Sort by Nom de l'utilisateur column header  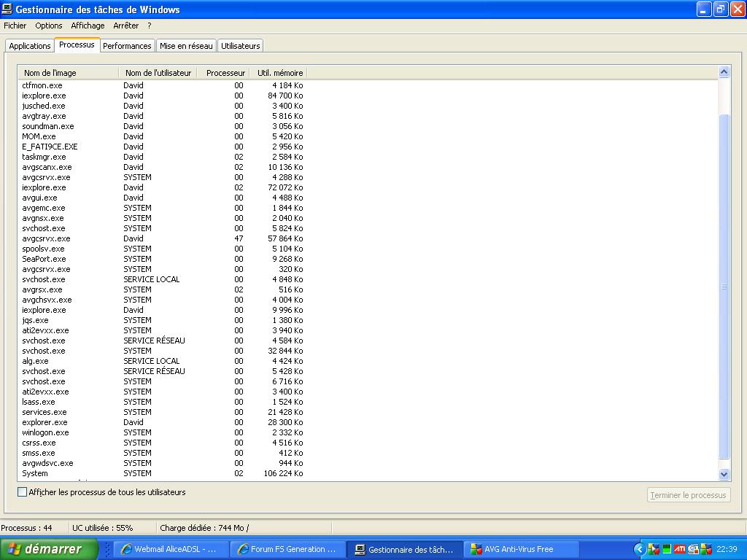(x=158, y=73)
